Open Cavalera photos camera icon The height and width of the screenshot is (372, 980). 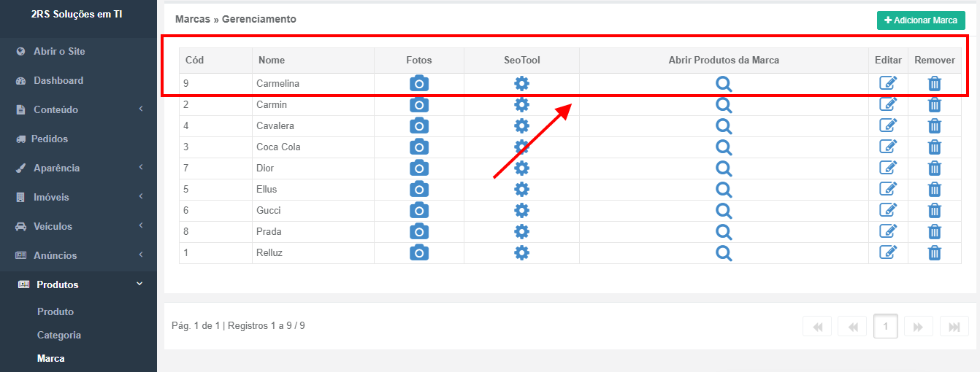coord(419,125)
